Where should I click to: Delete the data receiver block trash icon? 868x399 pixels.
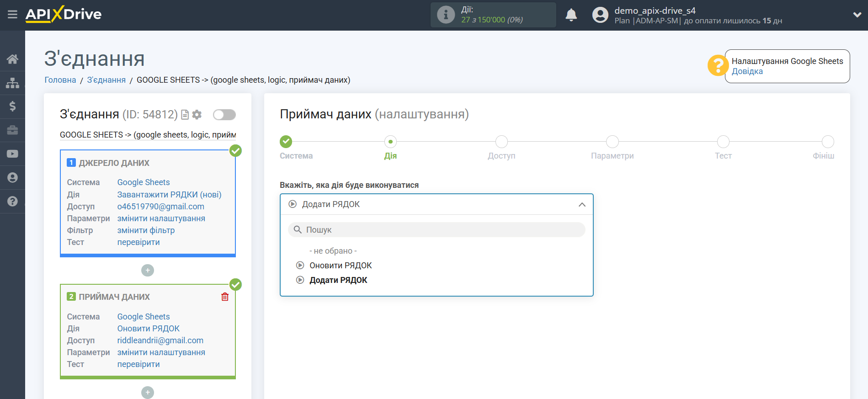pos(225,297)
